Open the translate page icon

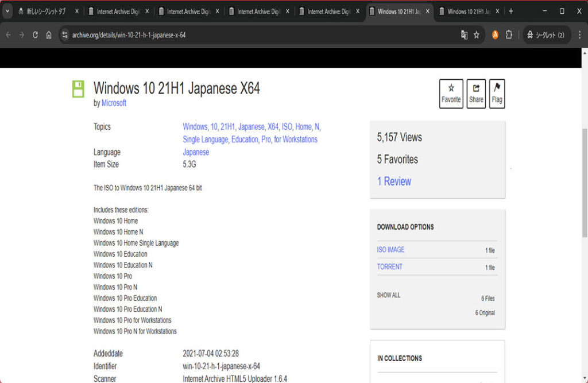tap(464, 35)
